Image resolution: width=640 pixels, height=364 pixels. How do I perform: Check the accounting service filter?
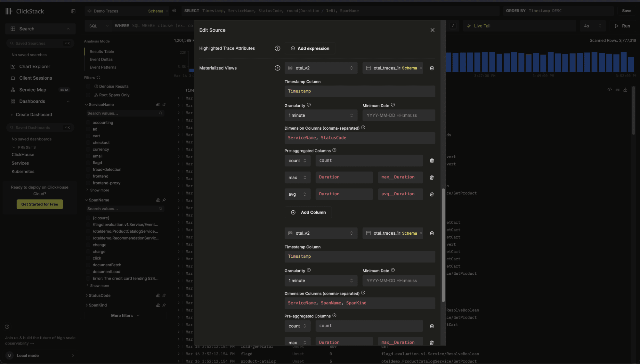(x=88, y=123)
